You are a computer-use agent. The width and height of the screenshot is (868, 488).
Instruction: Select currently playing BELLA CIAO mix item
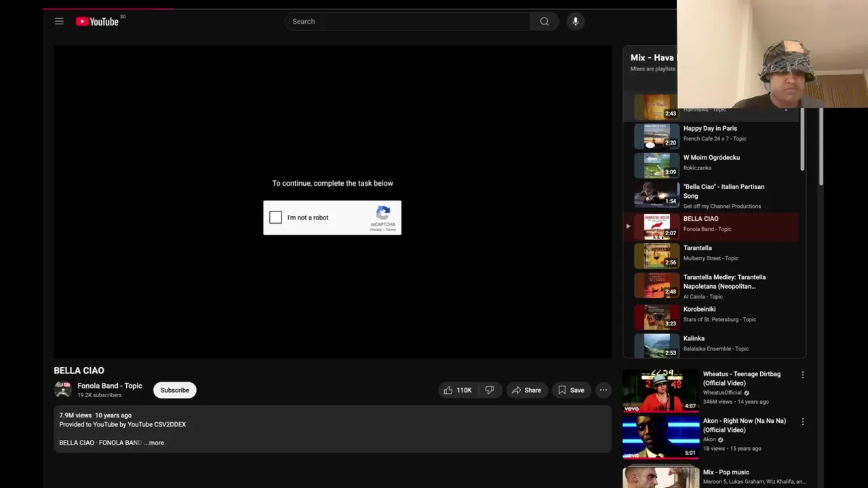(x=711, y=226)
